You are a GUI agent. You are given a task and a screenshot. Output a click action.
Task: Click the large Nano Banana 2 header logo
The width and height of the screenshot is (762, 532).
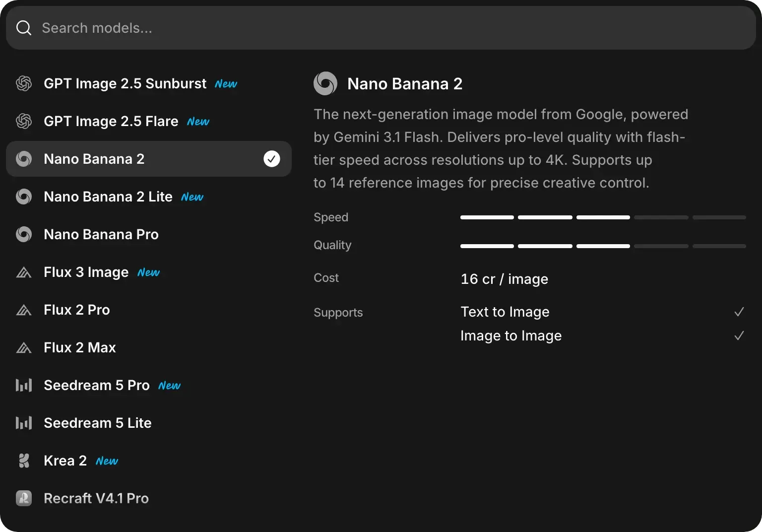(325, 83)
